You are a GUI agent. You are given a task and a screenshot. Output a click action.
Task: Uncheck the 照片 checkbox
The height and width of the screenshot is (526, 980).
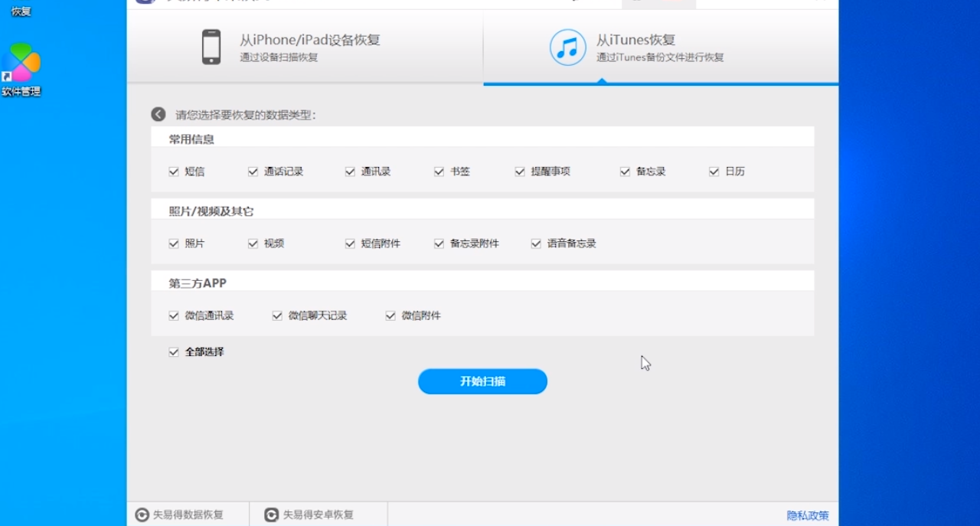point(174,243)
